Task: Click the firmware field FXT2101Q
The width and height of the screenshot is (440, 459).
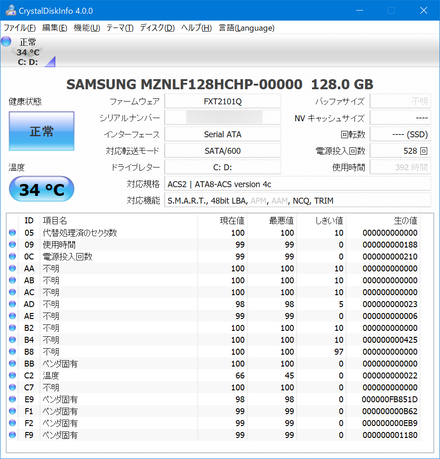Action: pyautogui.click(x=223, y=101)
